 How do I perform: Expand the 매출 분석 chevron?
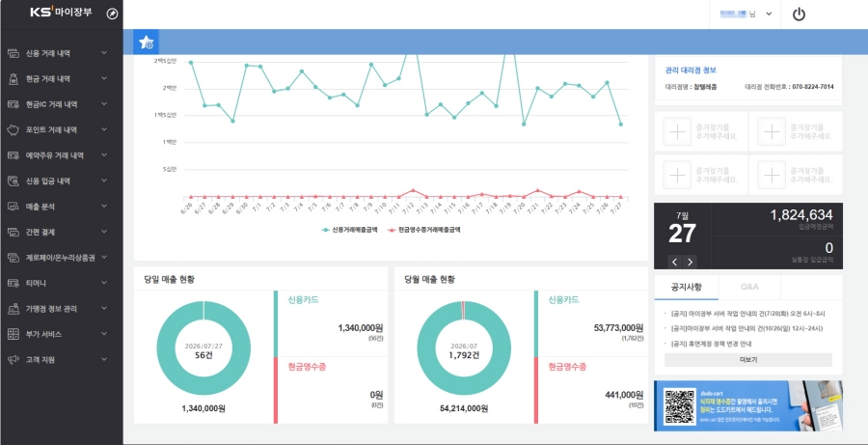tap(104, 207)
